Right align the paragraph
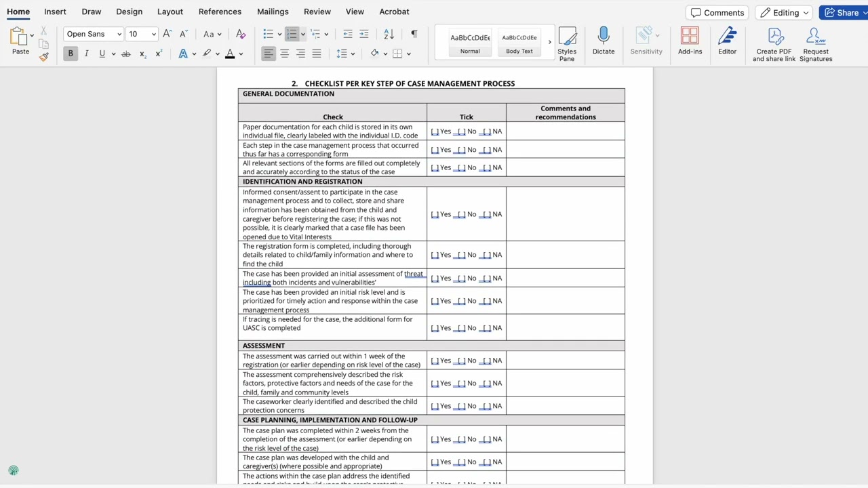The width and height of the screenshot is (868, 488). coord(300,54)
